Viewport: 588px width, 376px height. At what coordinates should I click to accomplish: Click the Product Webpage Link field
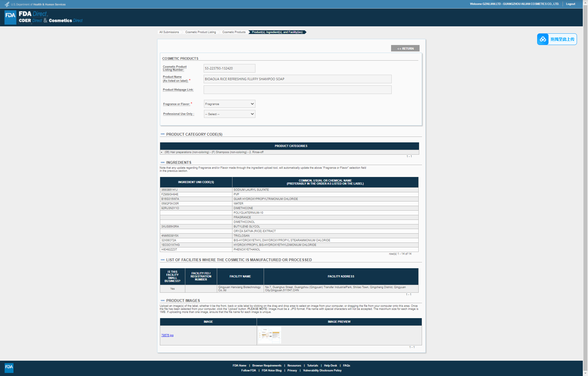pyautogui.click(x=297, y=90)
